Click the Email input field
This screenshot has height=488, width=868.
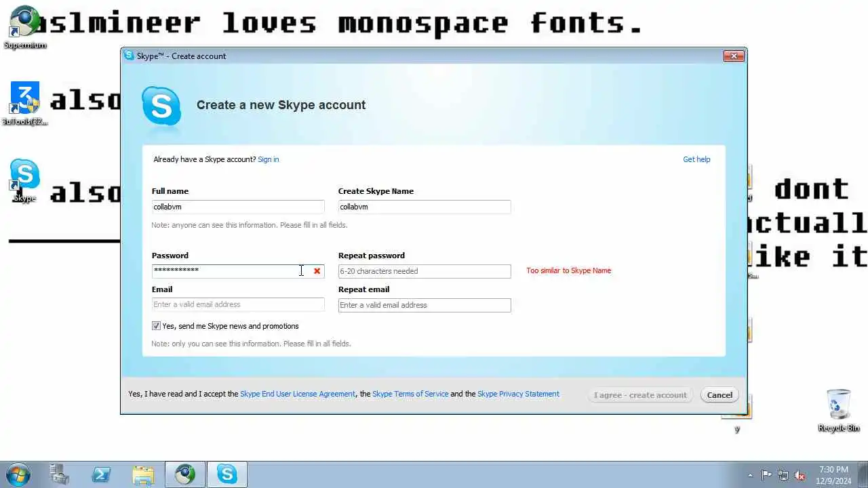(238, 304)
